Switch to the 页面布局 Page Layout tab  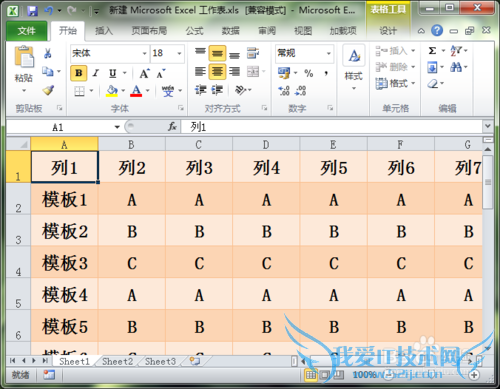[x=149, y=31]
